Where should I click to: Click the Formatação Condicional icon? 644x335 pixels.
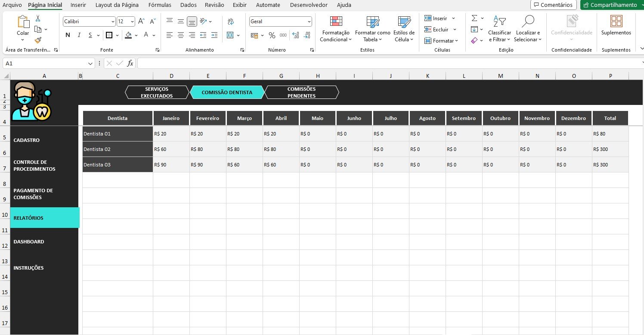pos(336,22)
